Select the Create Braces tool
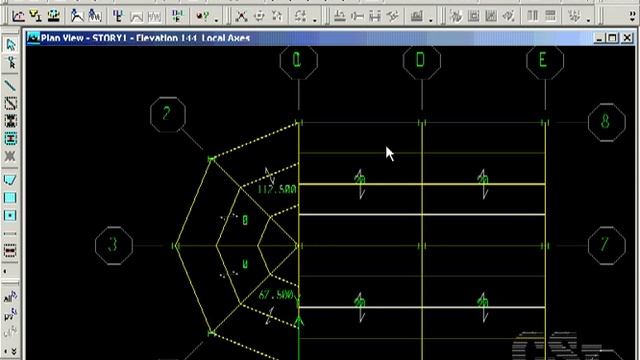The image size is (640, 360). 10,156
